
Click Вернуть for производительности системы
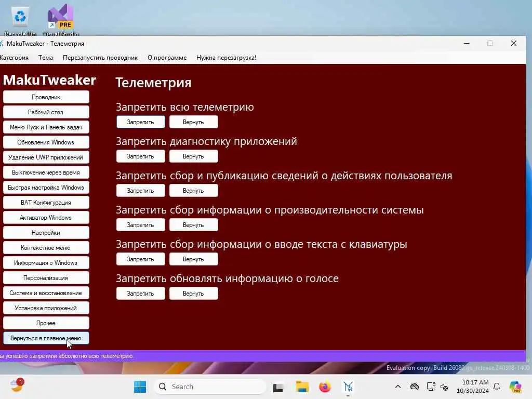click(x=193, y=225)
